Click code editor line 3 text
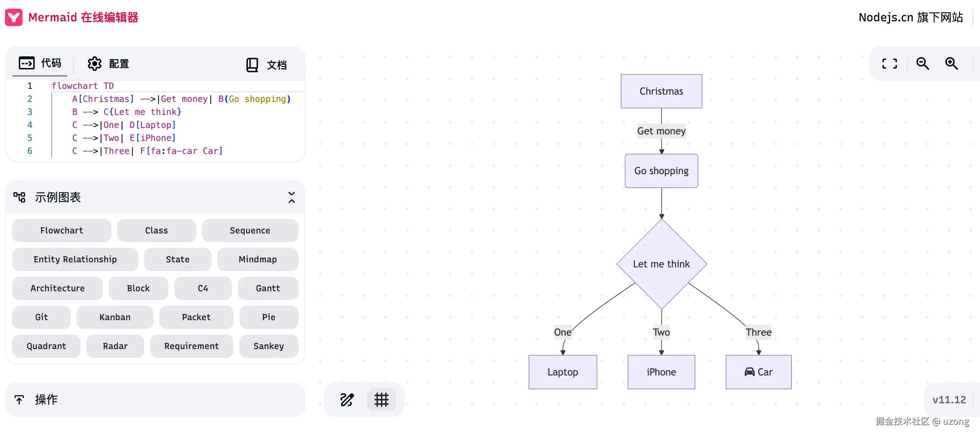Screen dimensions: 980x438 point(127,112)
